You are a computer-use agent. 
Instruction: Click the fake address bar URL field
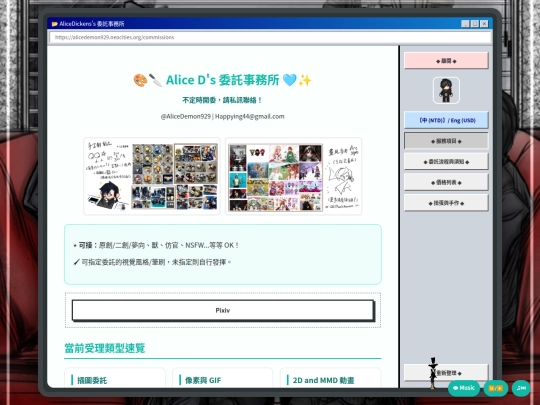(270, 37)
